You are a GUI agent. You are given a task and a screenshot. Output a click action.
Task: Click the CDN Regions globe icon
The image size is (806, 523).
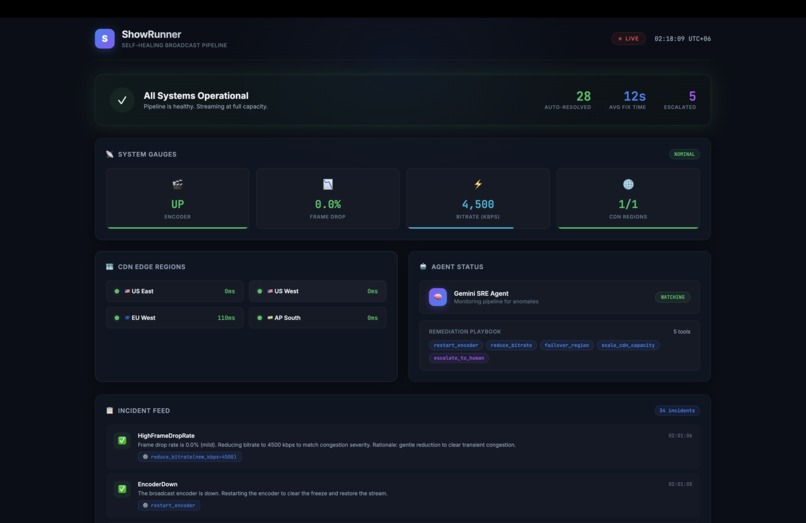point(628,184)
